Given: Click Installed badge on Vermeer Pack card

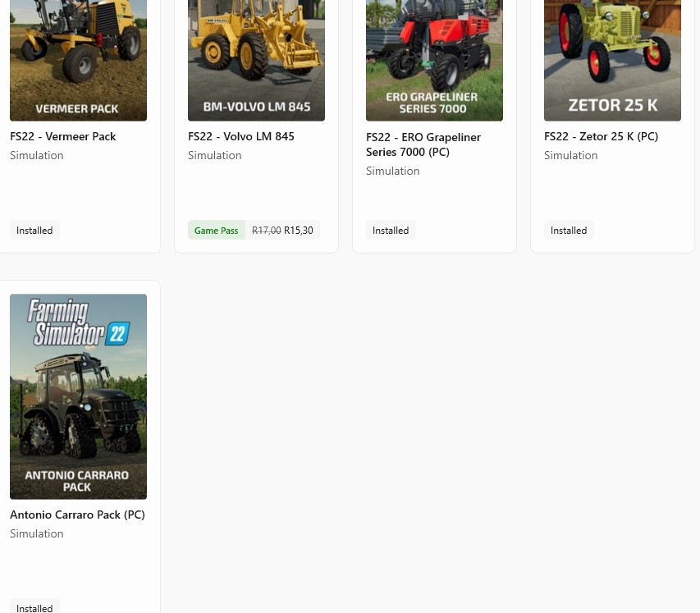Looking at the screenshot, I should coord(34,231).
